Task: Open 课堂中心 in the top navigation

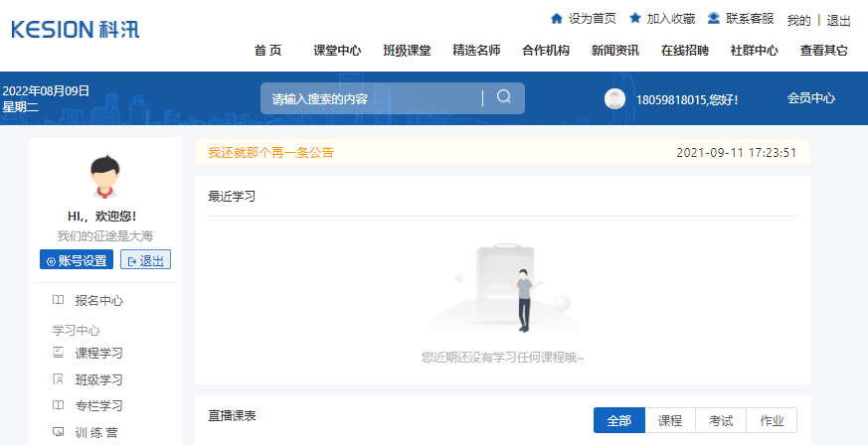Action: [x=337, y=51]
